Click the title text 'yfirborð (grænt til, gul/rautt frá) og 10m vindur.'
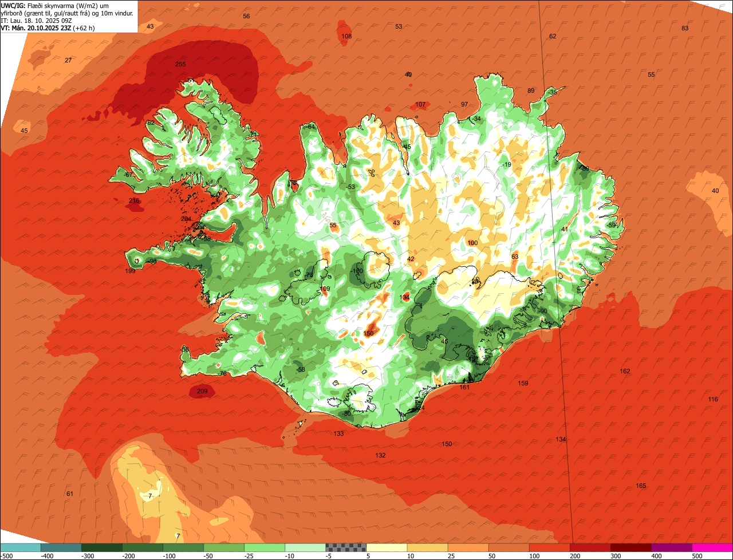Screen dimensions: 733x560 tap(67, 13)
